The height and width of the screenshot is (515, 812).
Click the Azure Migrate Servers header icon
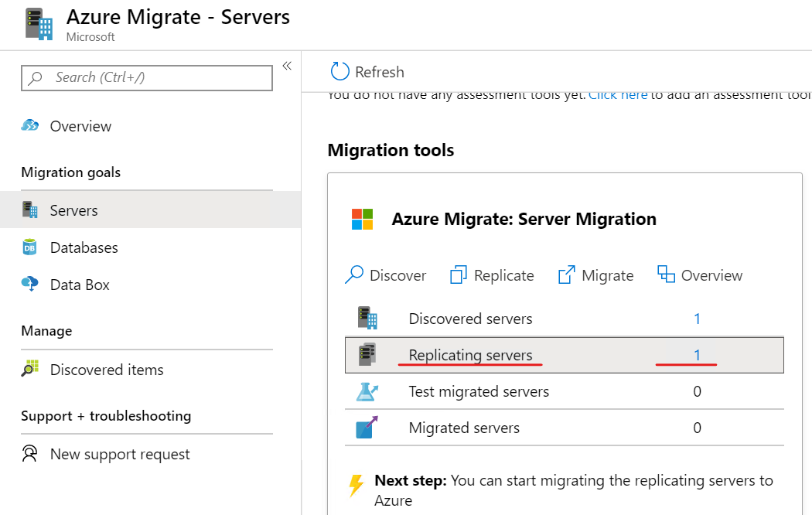coord(39,24)
